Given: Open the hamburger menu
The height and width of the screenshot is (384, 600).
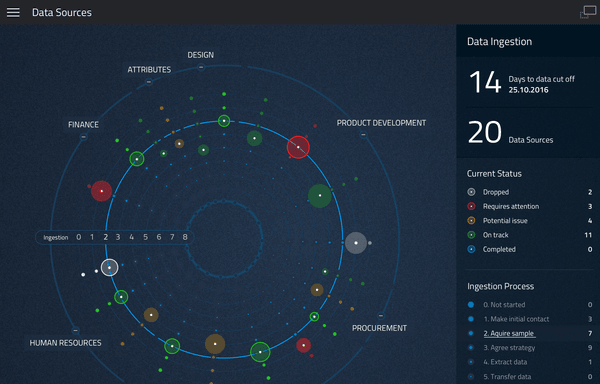Looking at the screenshot, I should 13,12.
